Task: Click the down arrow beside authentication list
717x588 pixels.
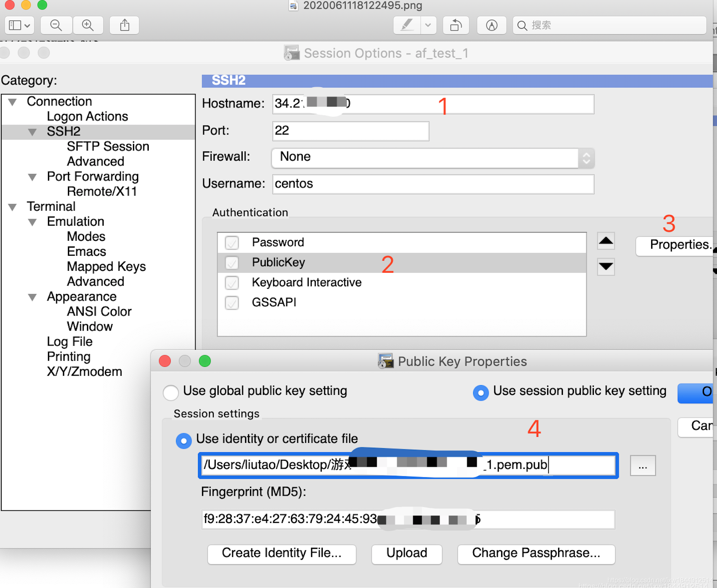Action: pyautogui.click(x=606, y=267)
